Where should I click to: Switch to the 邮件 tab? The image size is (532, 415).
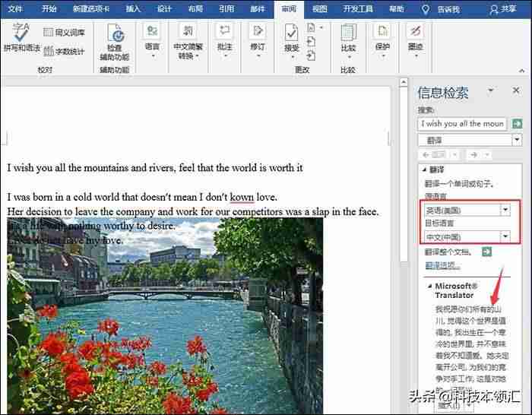258,9
